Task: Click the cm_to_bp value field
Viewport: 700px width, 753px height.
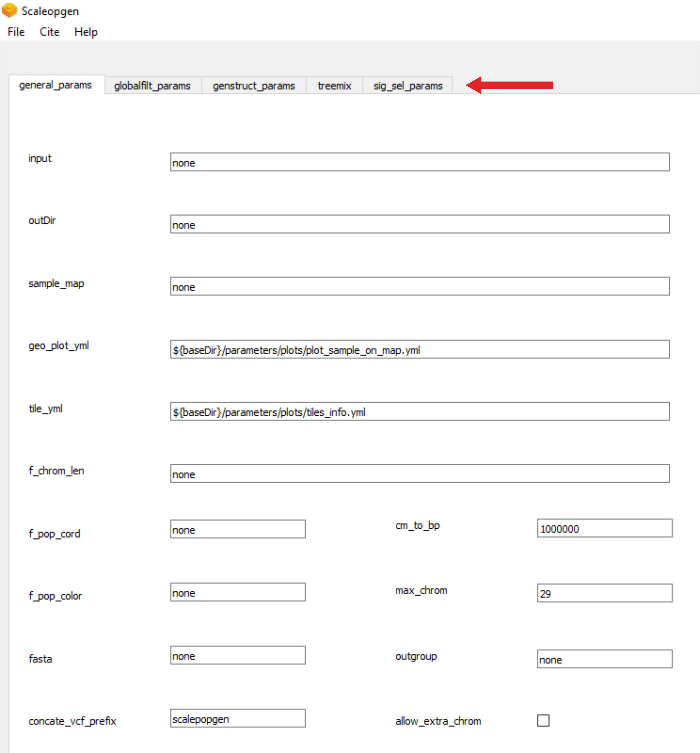Action: coord(605,528)
